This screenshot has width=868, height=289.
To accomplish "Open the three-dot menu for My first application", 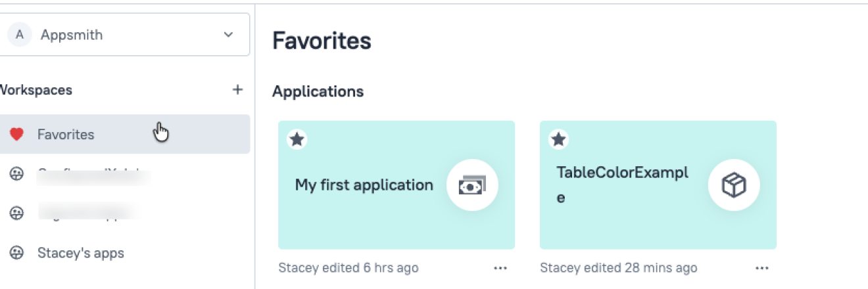I will point(500,268).
